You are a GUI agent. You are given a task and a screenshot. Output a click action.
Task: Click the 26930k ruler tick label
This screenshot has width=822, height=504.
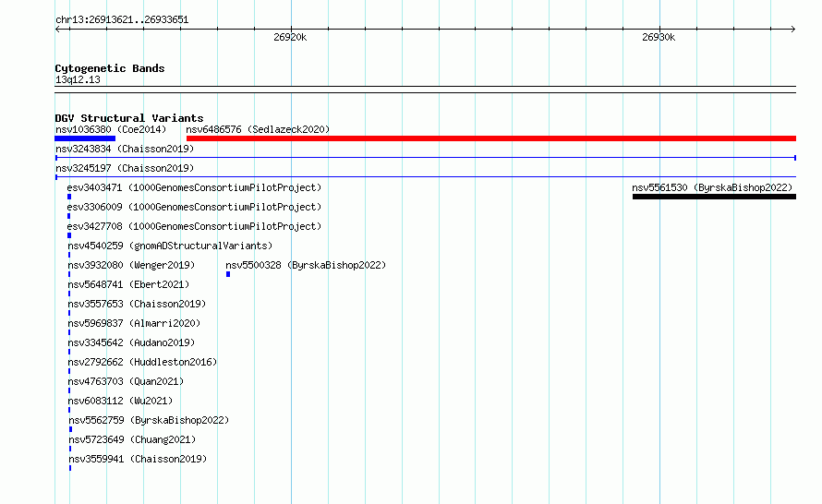coord(659,37)
